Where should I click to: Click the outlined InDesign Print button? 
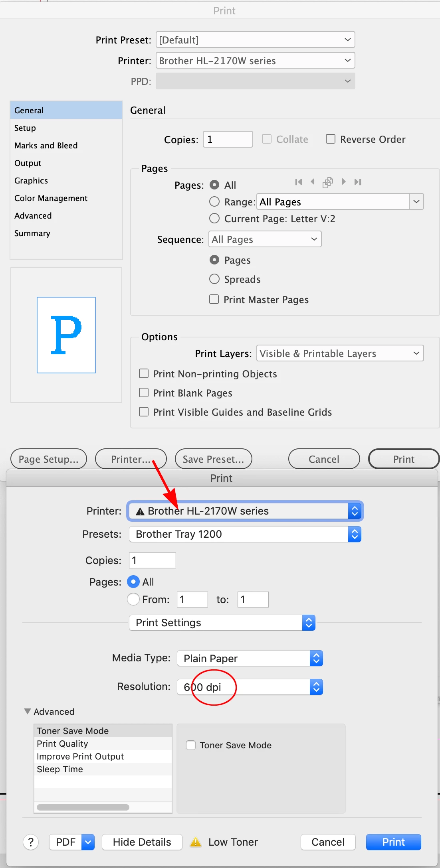point(404,459)
